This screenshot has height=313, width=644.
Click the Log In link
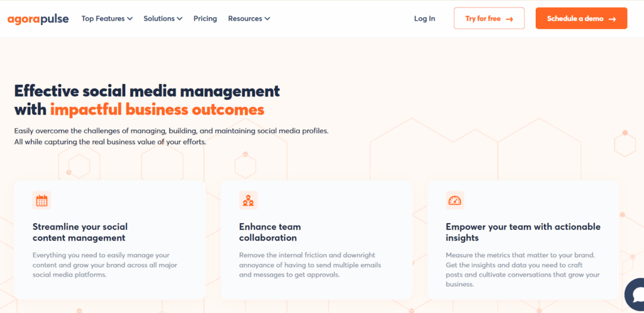pyautogui.click(x=425, y=18)
